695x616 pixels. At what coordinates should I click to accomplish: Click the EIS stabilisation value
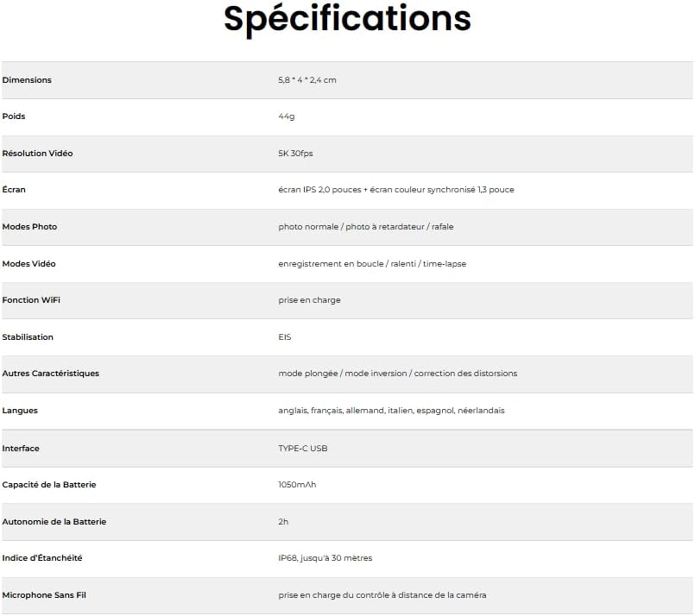[285, 337]
